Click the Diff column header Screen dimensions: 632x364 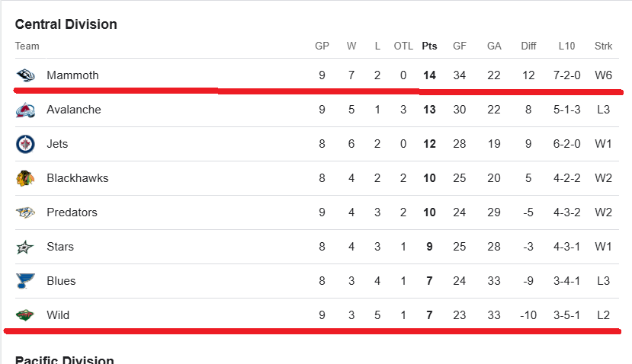(x=528, y=46)
